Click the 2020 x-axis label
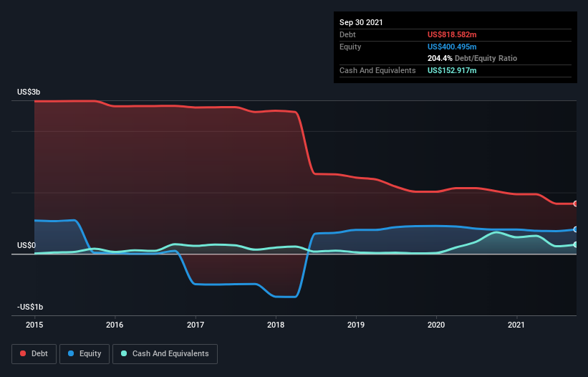Viewport: 588px width, 377px height. tap(436, 325)
